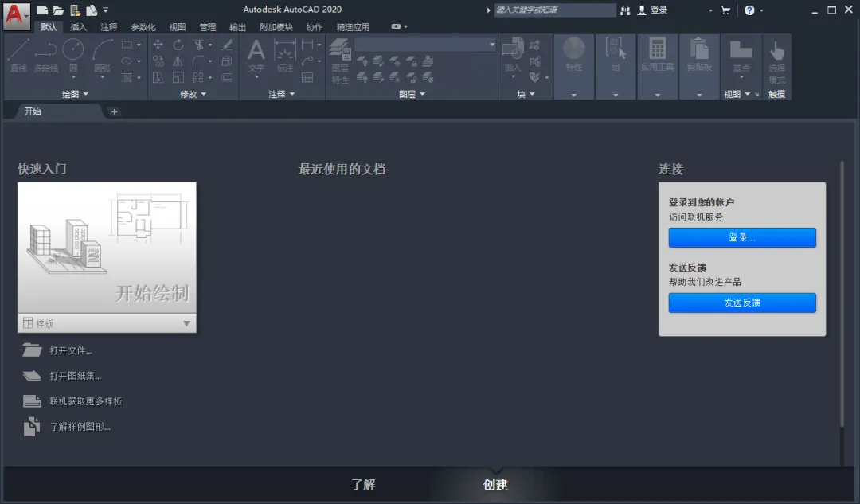The image size is (860, 504).
Task: Select the Stretch tool in 修改 panel
Action: tap(158, 78)
